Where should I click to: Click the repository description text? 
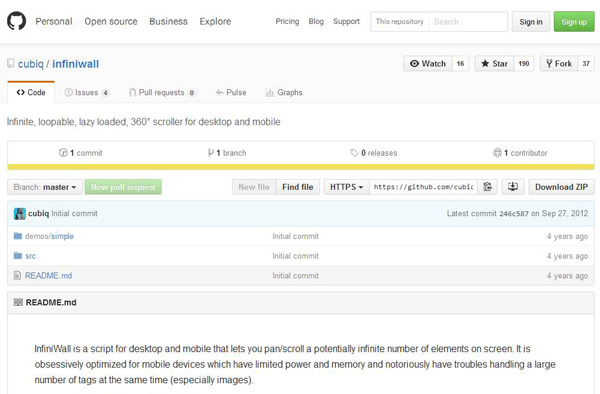[143, 122]
